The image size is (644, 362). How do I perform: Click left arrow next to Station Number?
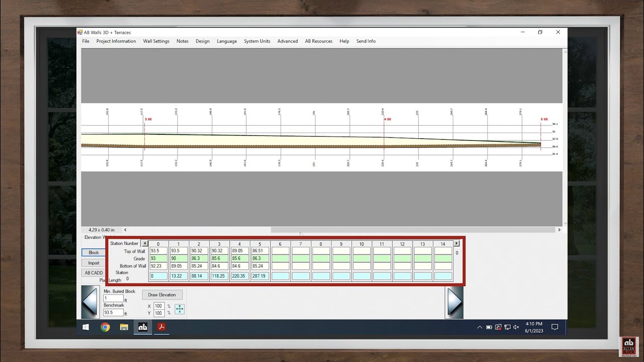coord(145,243)
